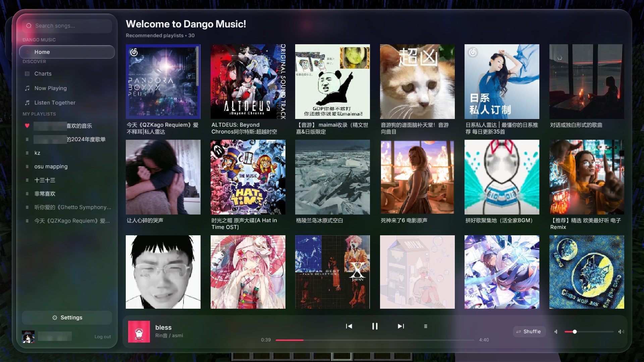Viewport: 644px width, 362px height.
Task: Open the A Hat in Time OST cover
Action: tap(248, 177)
